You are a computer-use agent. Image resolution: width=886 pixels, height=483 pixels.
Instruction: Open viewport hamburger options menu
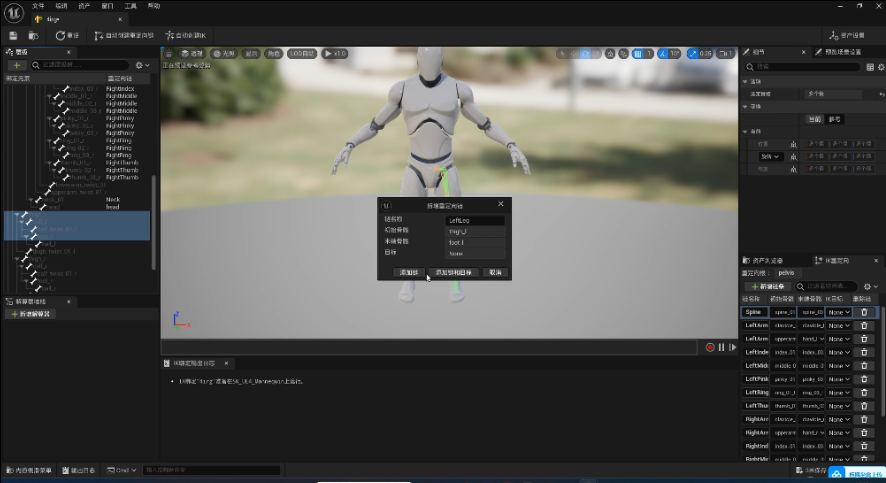pyautogui.click(x=168, y=54)
